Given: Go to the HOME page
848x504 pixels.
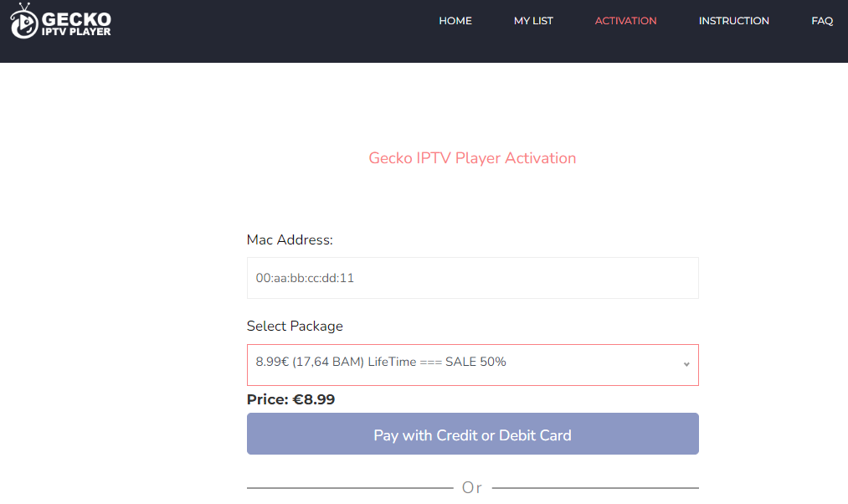Looking at the screenshot, I should click(455, 21).
